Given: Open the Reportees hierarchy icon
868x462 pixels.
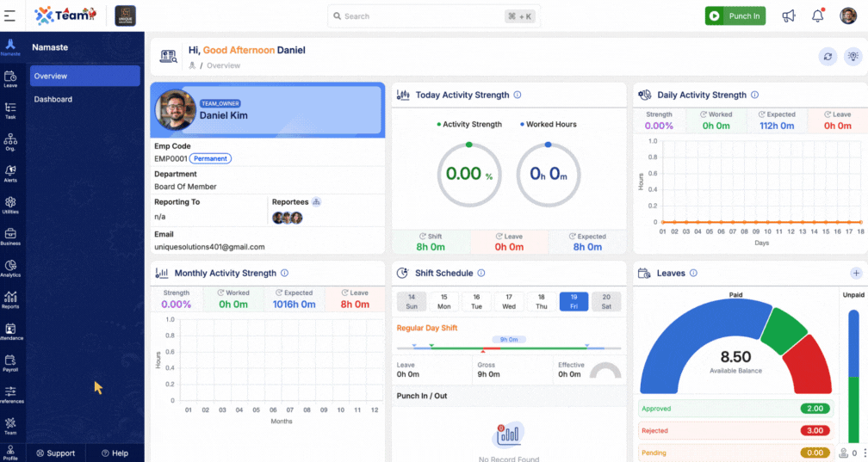Looking at the screenshot, I should 316,202.
